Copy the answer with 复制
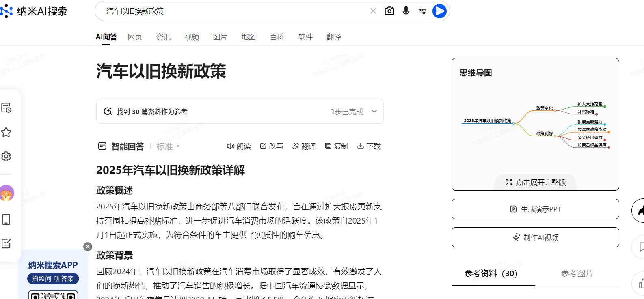The image size is (644, 299). [337, 146]
